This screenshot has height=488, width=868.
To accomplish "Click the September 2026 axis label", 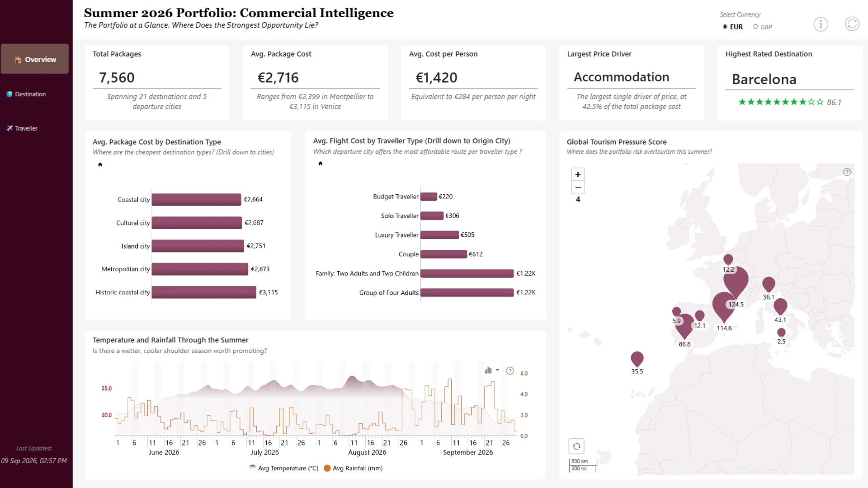I will pyautogui.click(x=468, y=452).
